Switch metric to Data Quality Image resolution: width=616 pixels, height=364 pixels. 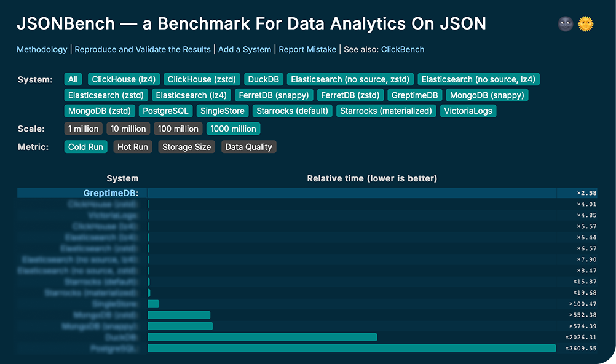pos(248,147)
